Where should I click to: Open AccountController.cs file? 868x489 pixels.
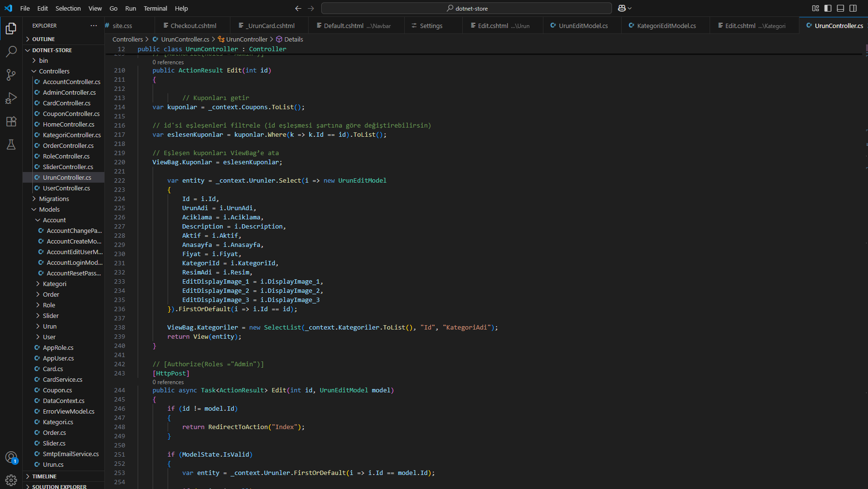click(x=63, y=82)
